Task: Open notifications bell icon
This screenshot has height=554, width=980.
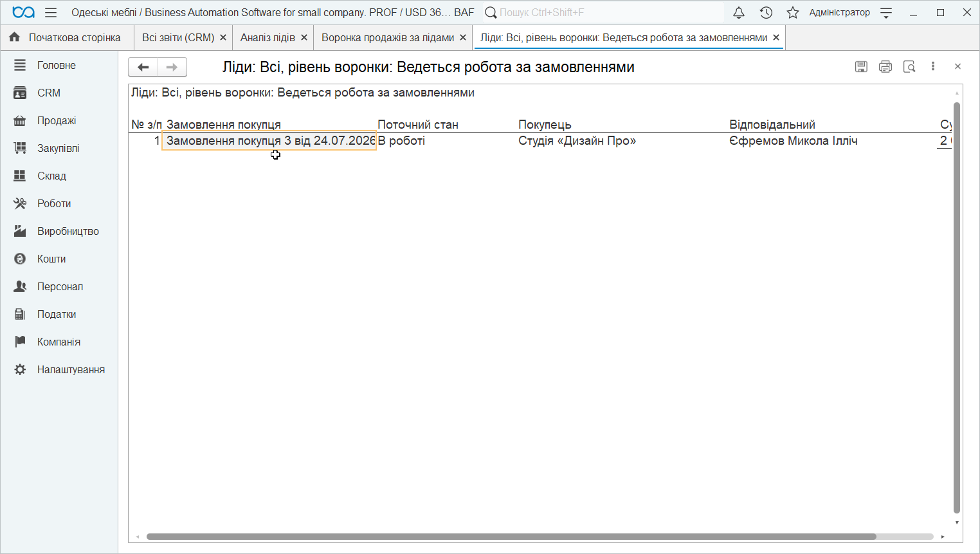Action: 739,12
